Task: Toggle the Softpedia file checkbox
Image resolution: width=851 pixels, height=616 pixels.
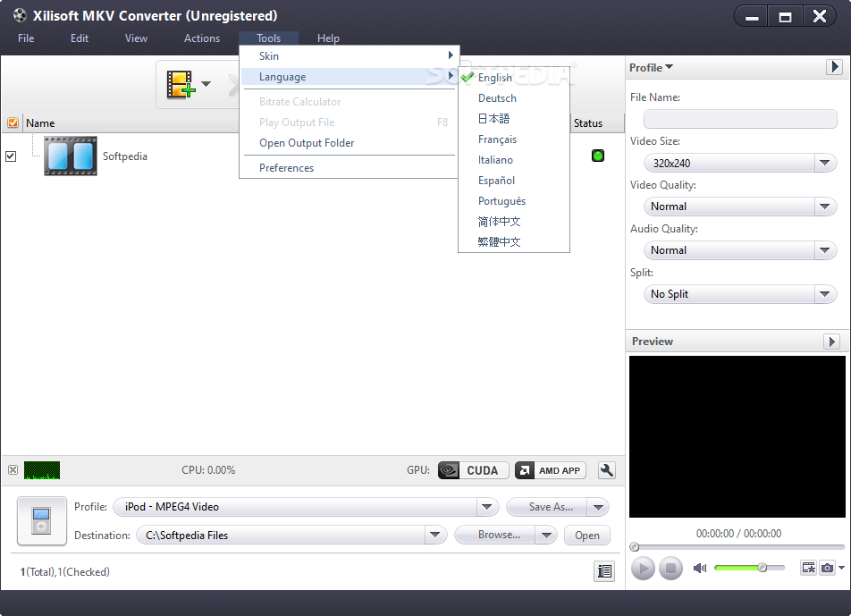Action: [x=11, y=156]
